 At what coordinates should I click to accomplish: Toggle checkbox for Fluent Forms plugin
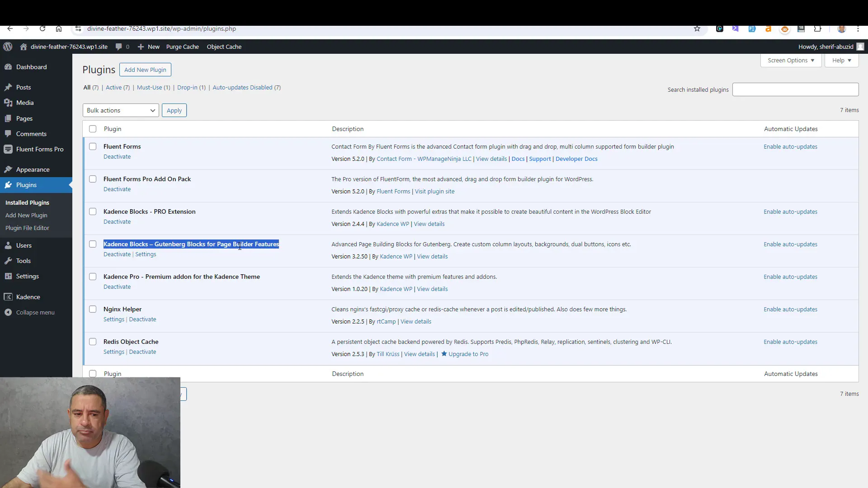click(92, 146)
